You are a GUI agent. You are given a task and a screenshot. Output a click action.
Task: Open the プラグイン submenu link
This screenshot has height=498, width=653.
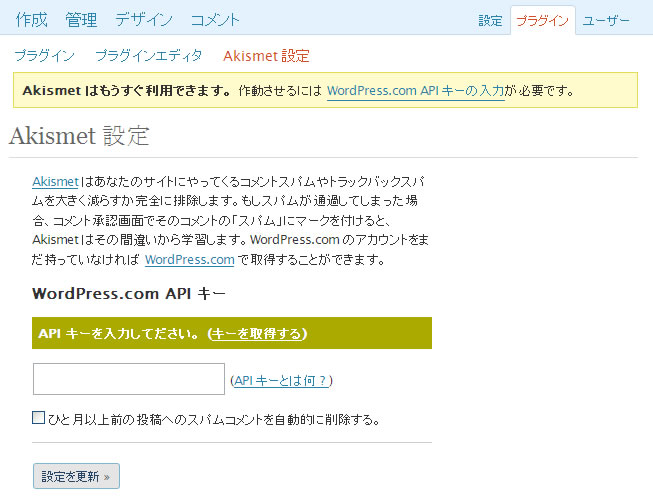[x=45, y=55]
